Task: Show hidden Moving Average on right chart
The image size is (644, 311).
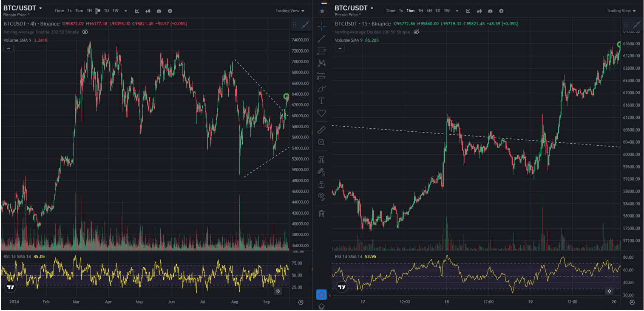Action: tap(417, 32)
